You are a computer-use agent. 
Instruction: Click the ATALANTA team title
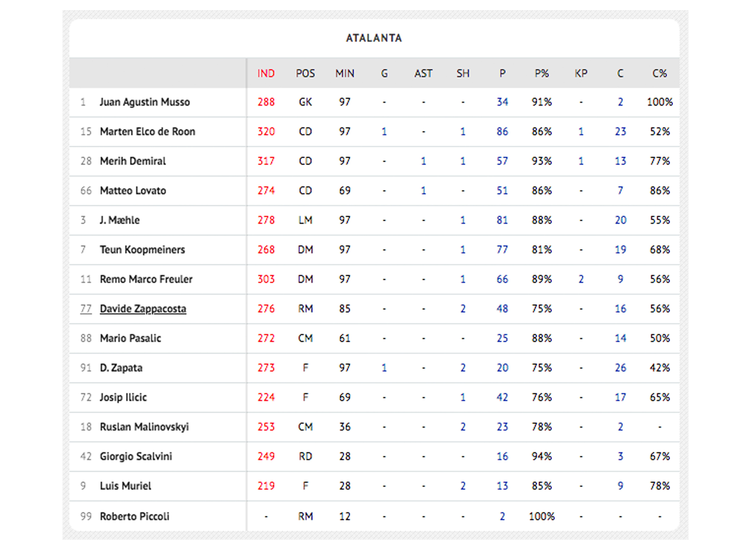374,38
